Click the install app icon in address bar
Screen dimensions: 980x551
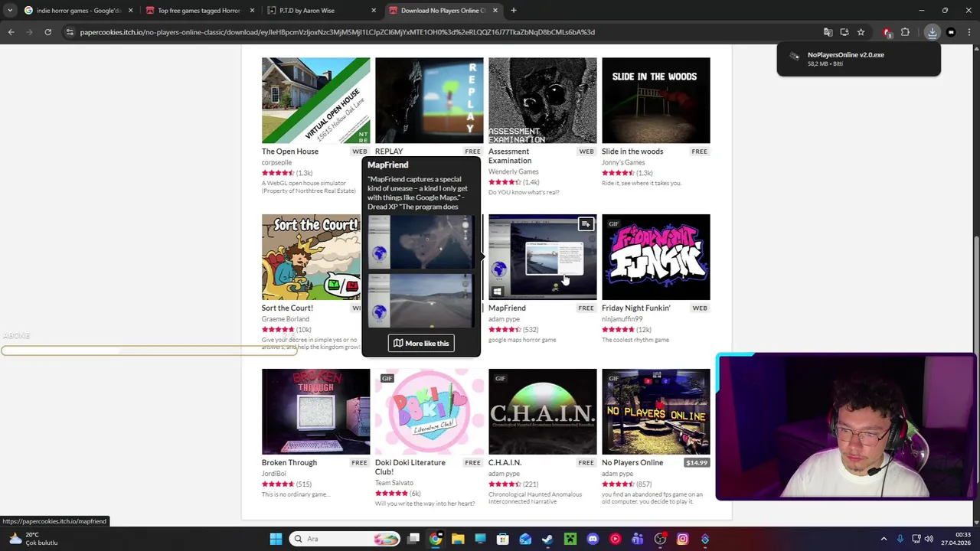click(844, 32)
